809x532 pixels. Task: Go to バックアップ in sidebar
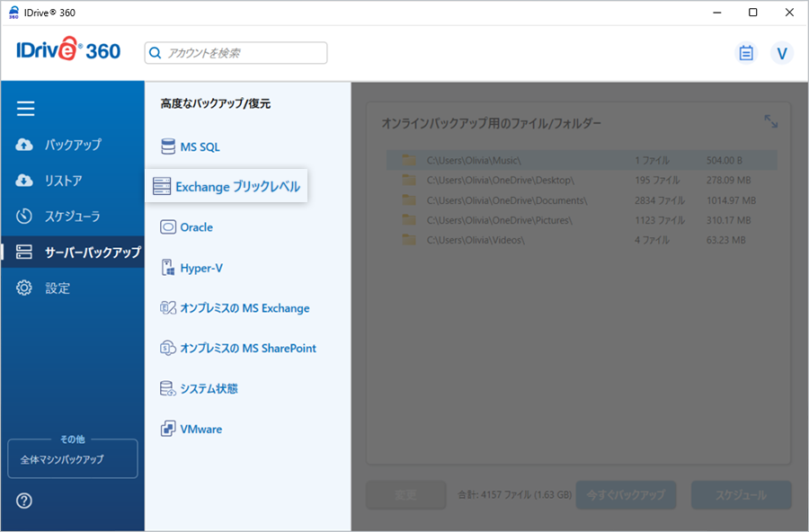click(72, 145)
